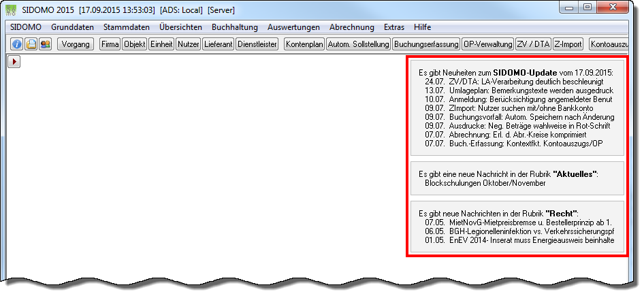644x296 pixels.
Task: Open the Übersichten menu
Action: click(x=180, y=27)
